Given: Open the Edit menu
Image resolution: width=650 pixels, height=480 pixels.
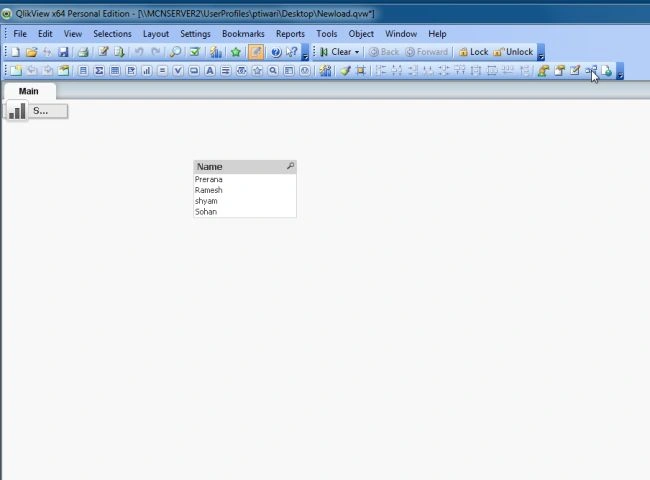Looking at the screenshot, I should (45, 34).
